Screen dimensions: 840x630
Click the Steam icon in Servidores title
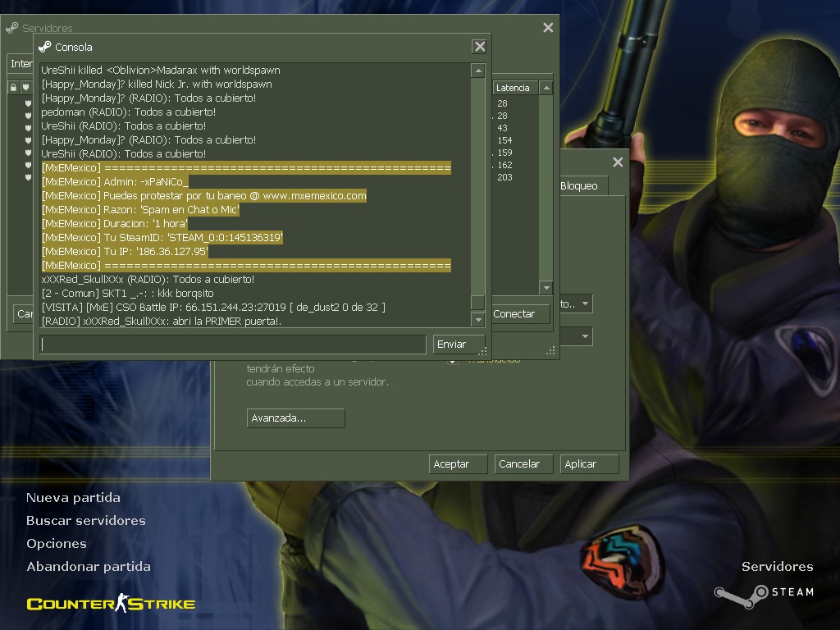11,27
